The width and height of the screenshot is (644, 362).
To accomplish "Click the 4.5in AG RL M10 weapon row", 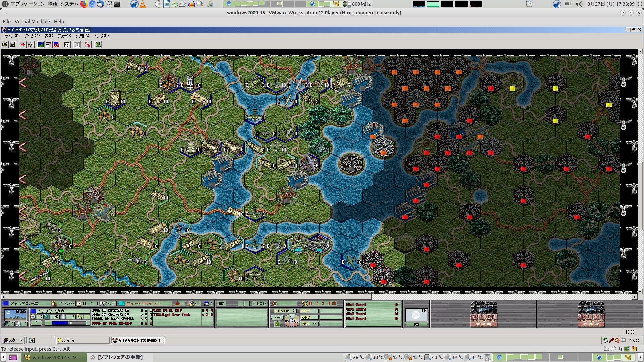I will pyautogui.click(x=183, y=310).
